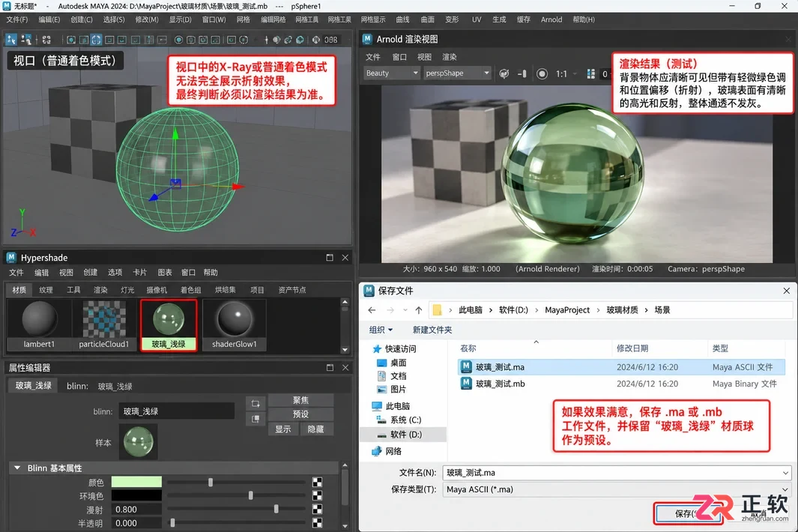Viewport: 798px width, 532px height.
Task: Select file 玻璃_测试.ma in list
Action: click(621, 367)
